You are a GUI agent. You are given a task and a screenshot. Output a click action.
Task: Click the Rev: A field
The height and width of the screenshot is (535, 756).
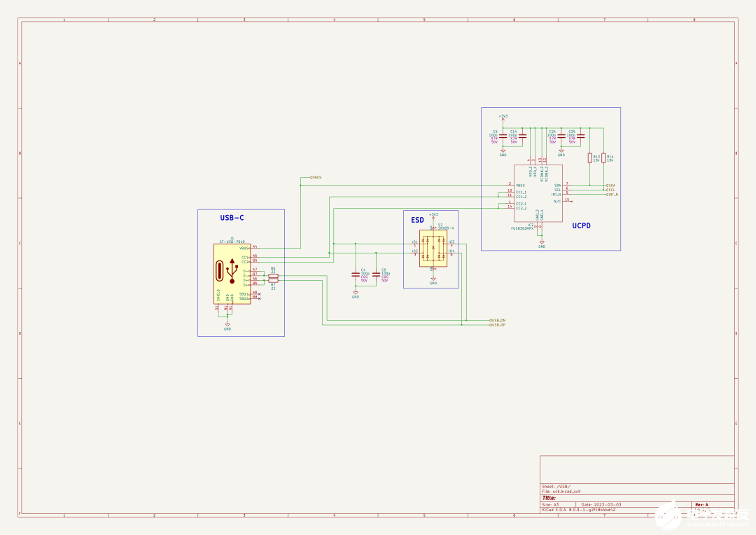pyautogui.click(x=701, y=505)
